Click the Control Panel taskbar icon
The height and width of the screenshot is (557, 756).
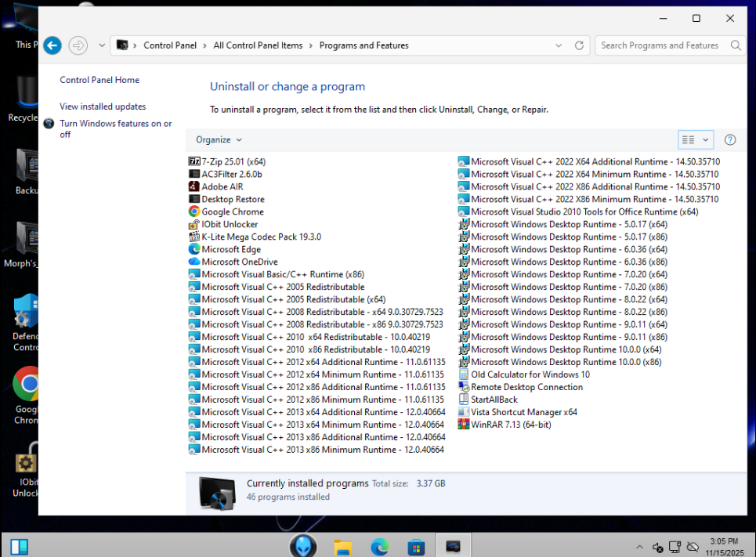453,546
